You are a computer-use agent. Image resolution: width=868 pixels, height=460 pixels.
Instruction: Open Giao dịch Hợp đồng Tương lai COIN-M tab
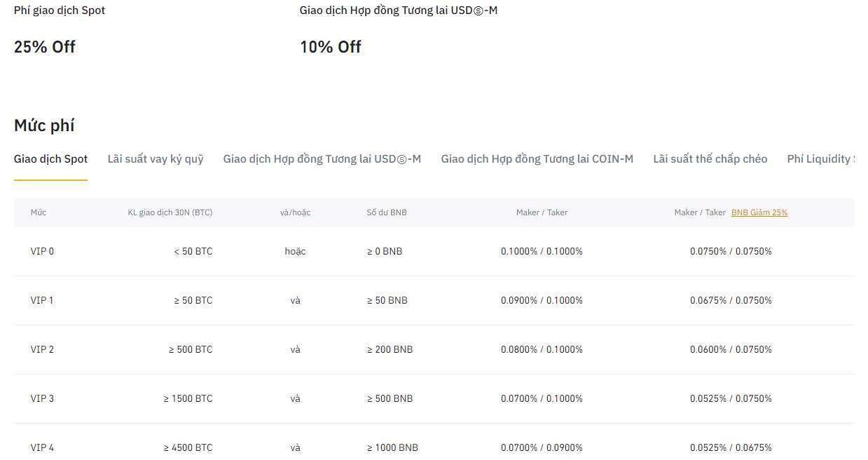(x=537, y=159)
